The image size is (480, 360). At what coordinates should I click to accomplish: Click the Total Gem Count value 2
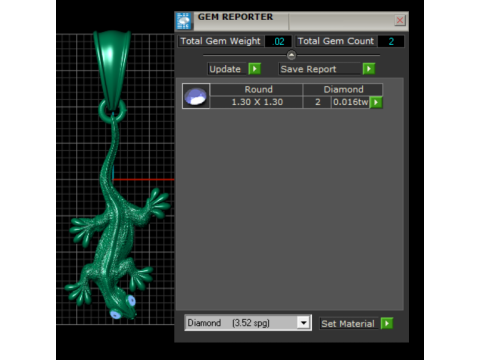pos(391,41)
